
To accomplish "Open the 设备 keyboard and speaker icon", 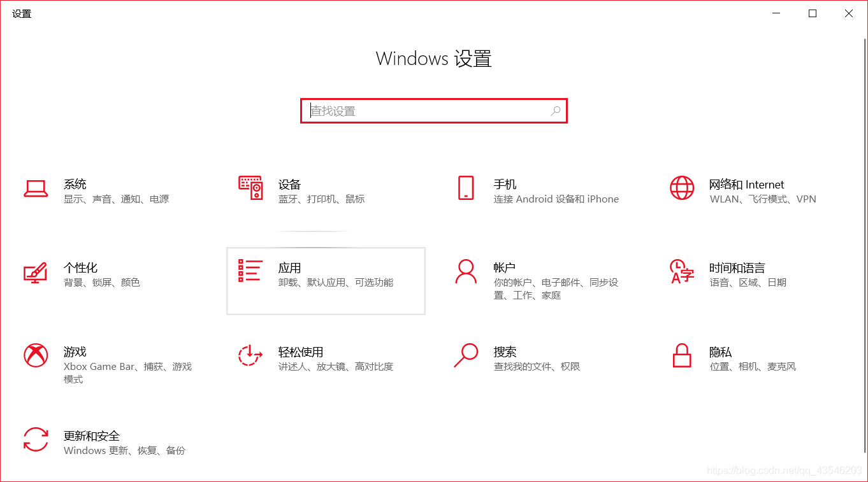I will click(250, 188).
